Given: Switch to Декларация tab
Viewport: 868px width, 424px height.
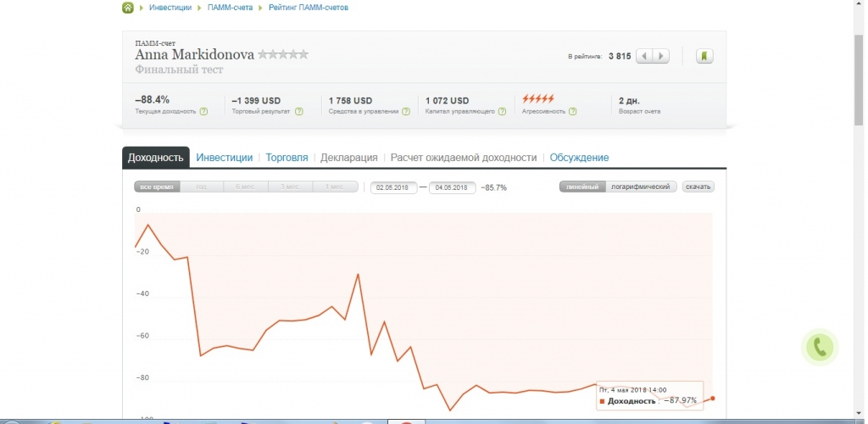Looking at the screenshot, I should pos(348,158).
